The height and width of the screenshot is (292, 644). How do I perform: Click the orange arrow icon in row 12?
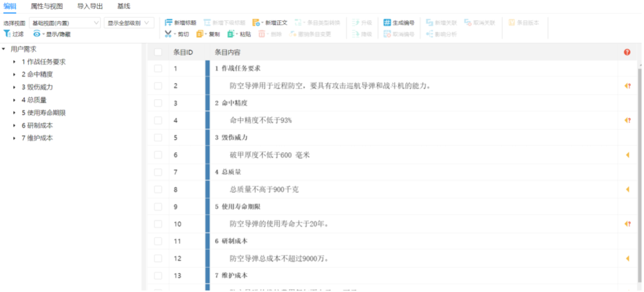click(x=627, y=259)
